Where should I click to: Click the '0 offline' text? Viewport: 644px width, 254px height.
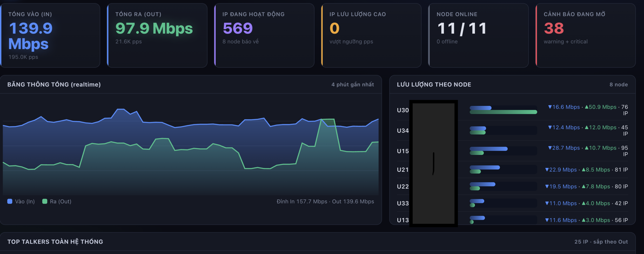[x=447, y=41]
